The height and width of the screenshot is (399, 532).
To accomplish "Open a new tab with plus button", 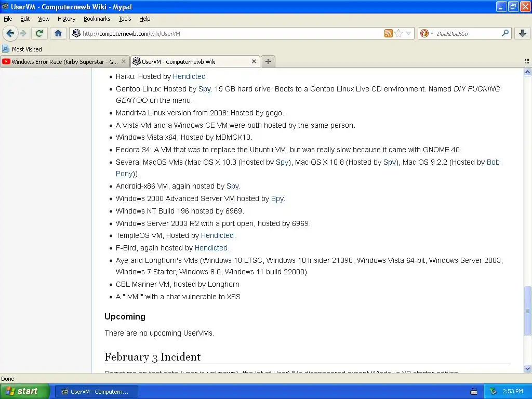I will 268,61.
